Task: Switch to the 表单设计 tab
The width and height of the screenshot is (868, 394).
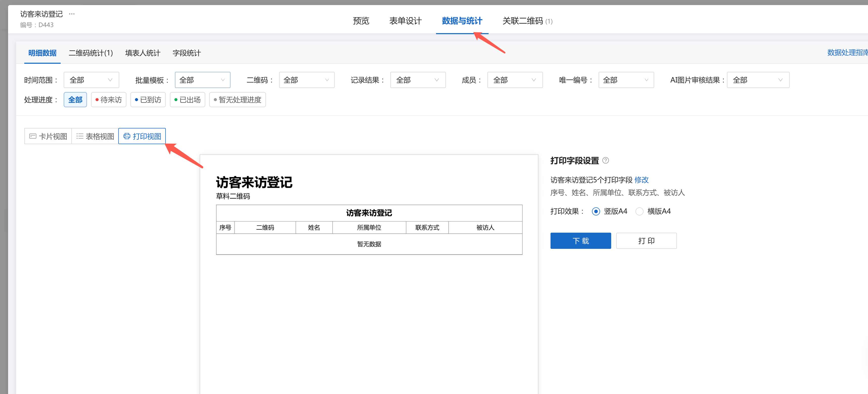Action: [x=405, y=21]
